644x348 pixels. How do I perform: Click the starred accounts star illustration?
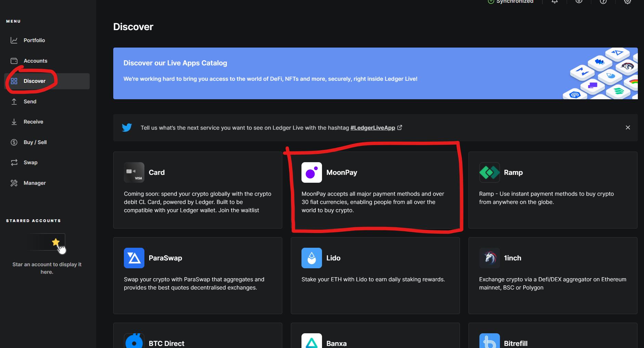tap(47, 244)
